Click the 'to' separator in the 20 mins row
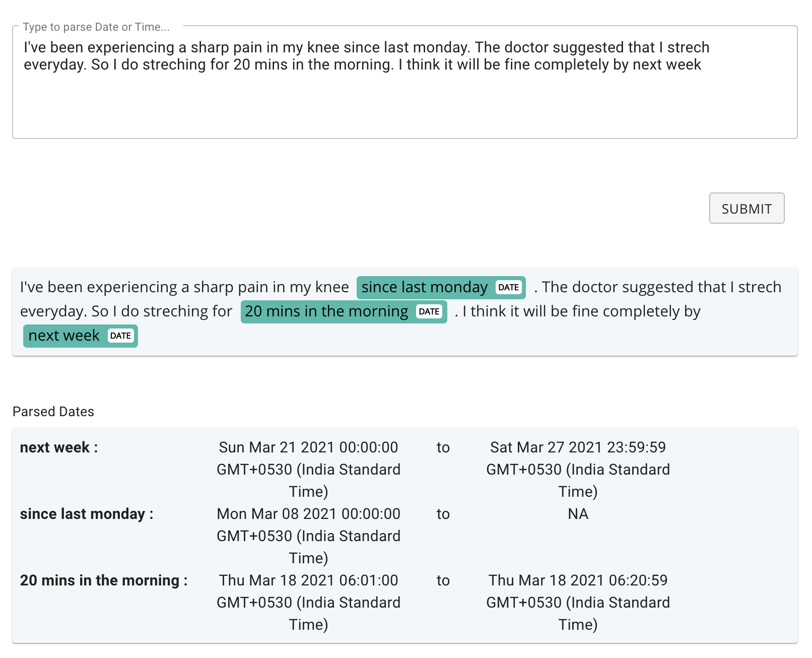 tap(443, 580)
